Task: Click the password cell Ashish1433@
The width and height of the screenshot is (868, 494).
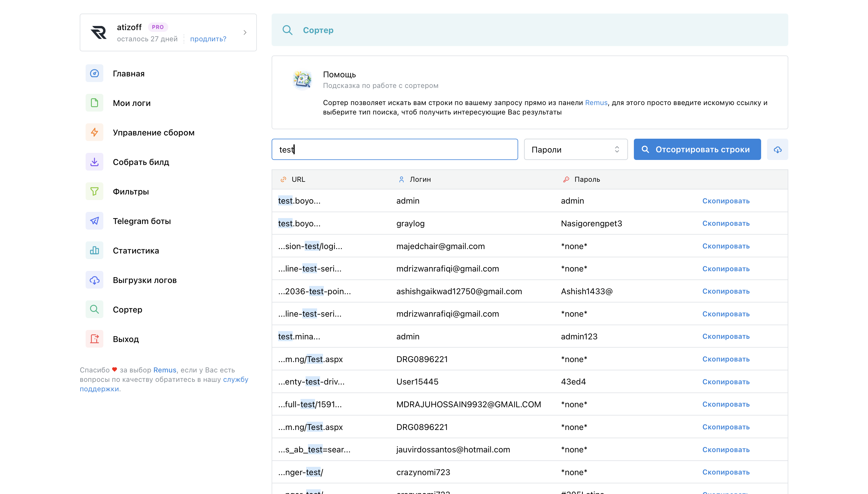Action: (587, 291)
